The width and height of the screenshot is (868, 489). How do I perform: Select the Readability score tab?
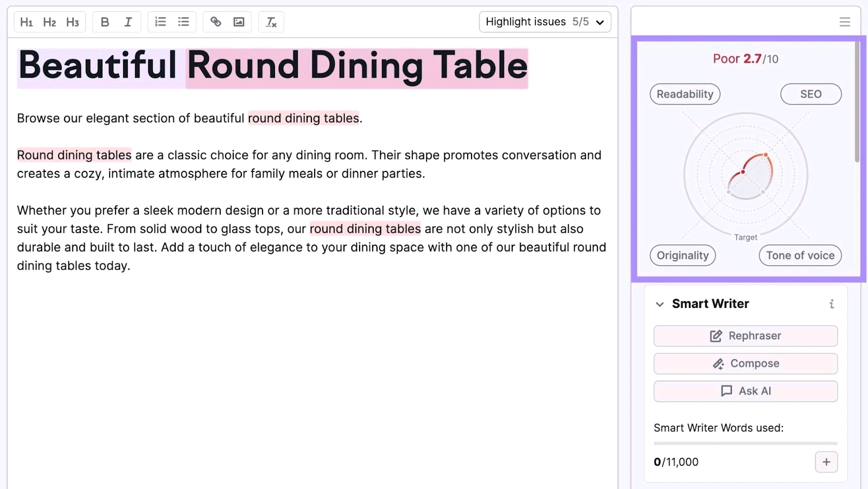click(685, 94)
